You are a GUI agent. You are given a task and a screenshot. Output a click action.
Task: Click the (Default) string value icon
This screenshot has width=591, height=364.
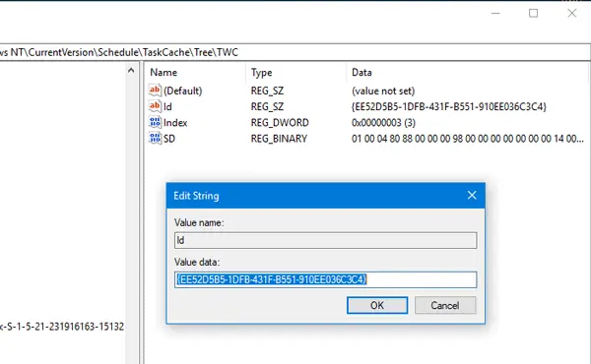[155, 91]
